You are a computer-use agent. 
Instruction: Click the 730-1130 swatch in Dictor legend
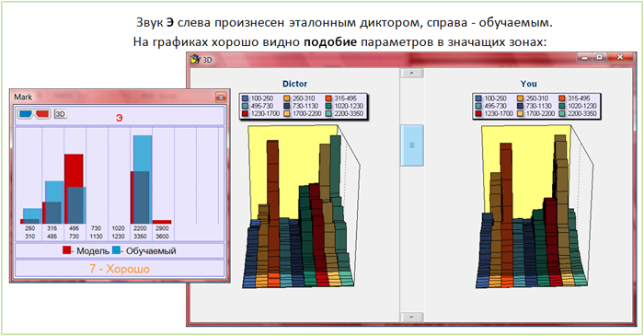(x=287, y=106)
